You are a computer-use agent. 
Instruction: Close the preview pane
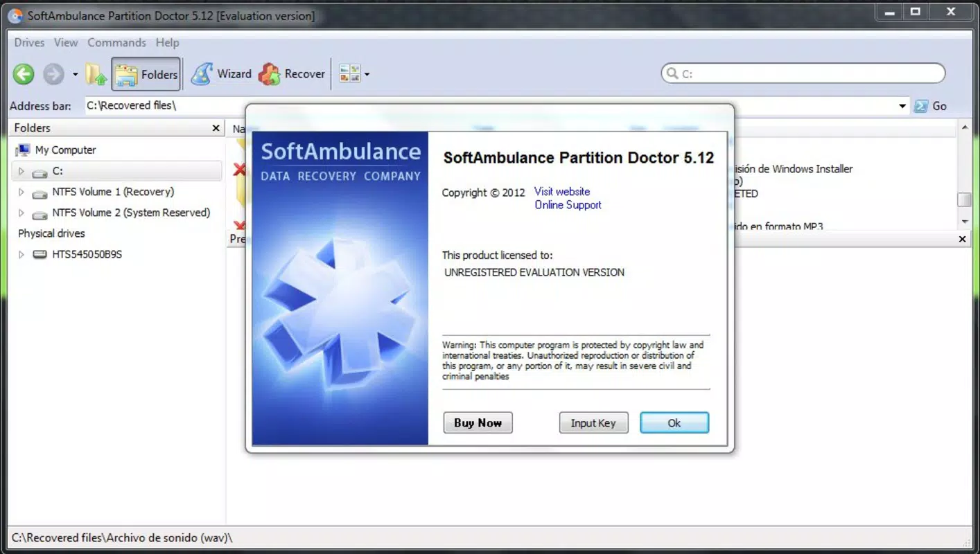[962, 239]
